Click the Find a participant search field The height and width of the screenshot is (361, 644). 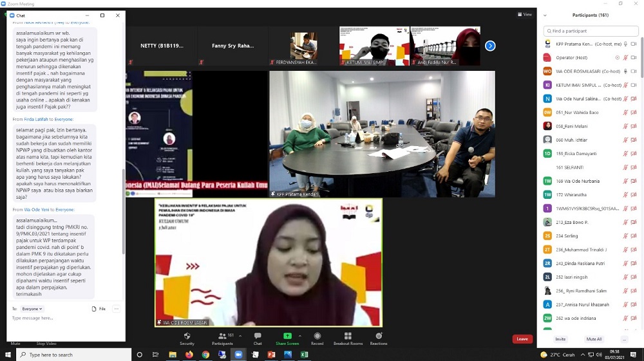(x=590, y=31)
